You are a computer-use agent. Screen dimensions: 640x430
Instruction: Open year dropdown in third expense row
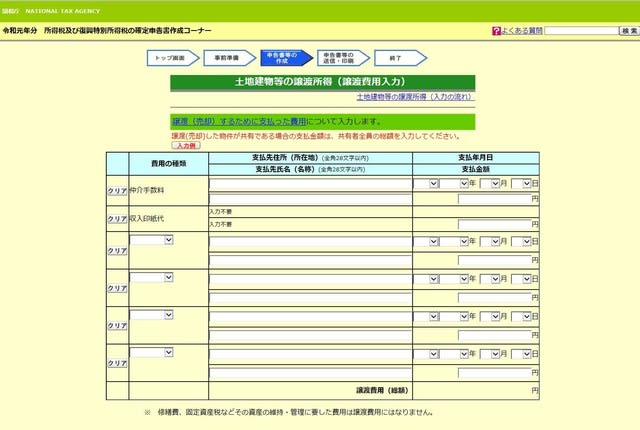[x=454, y=242]
